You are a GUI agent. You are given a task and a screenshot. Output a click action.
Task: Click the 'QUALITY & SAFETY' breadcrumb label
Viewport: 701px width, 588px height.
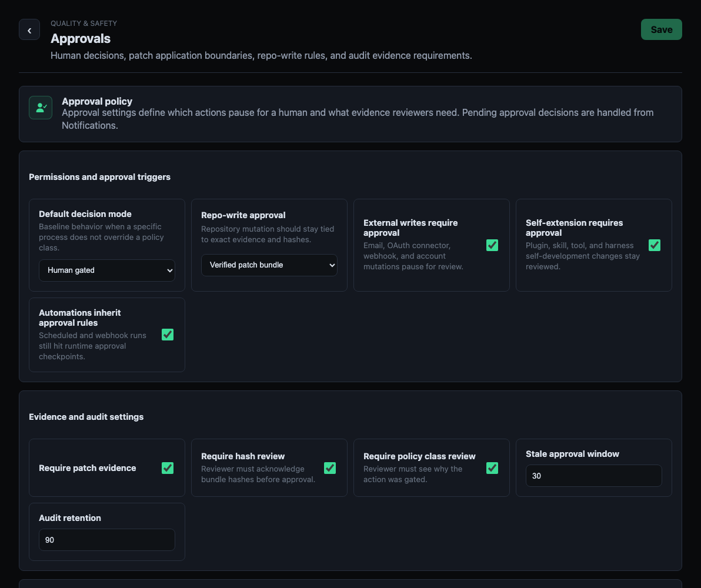click(84, 24)
